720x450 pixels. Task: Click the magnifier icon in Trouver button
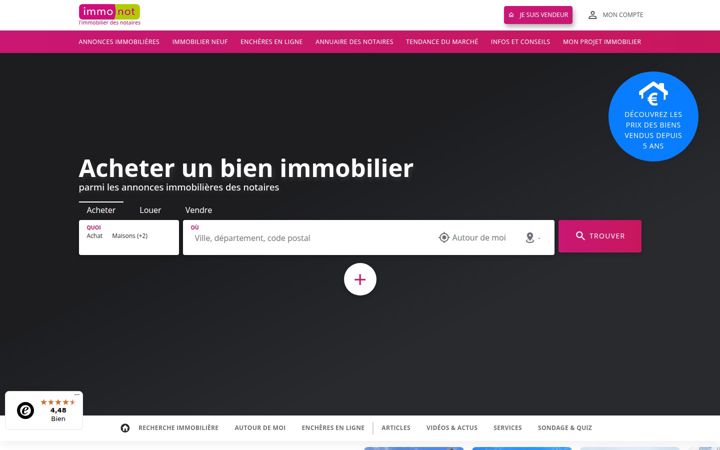(x=580, y=236)
